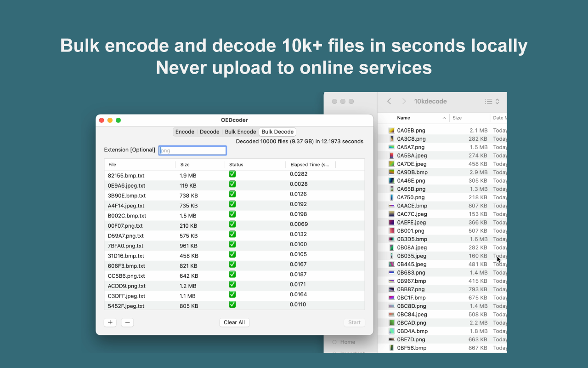Click the 0AC7C.jpeg thumbnail icon
The height and width of the screenshot is (368, 588).
[392, 214]
